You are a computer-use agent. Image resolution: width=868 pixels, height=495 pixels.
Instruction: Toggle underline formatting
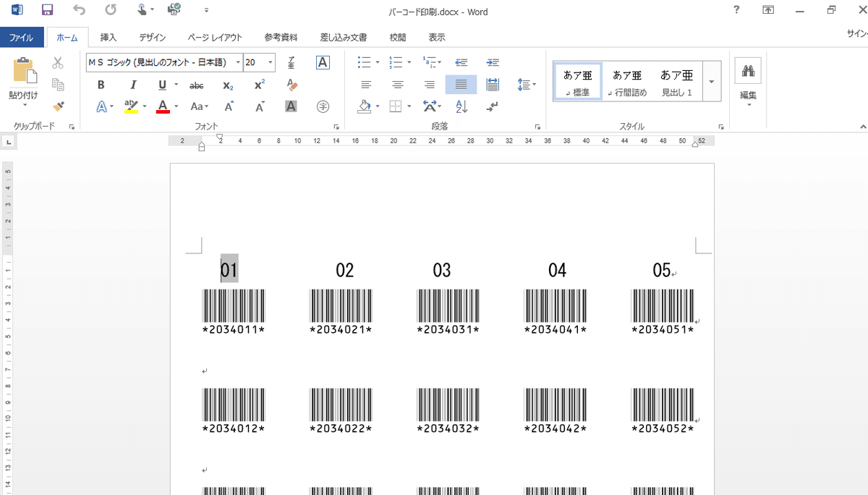tap(161, 85)
